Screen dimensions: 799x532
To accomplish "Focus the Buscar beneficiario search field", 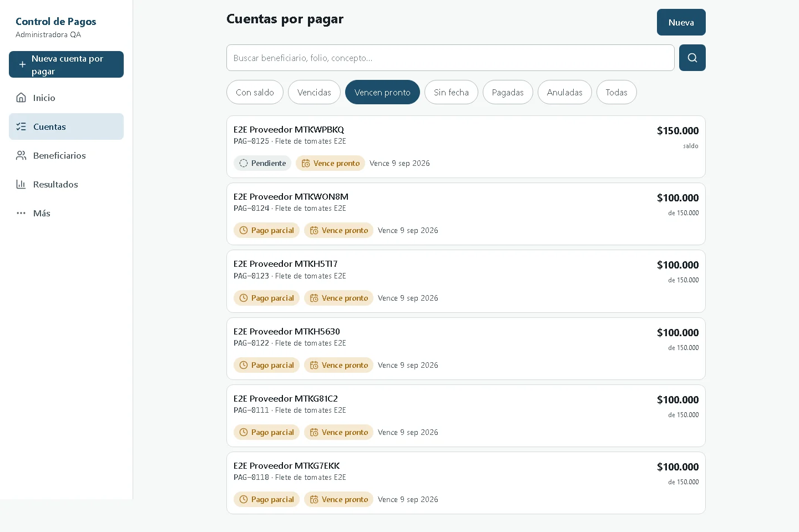I will (x=451, y=58).
